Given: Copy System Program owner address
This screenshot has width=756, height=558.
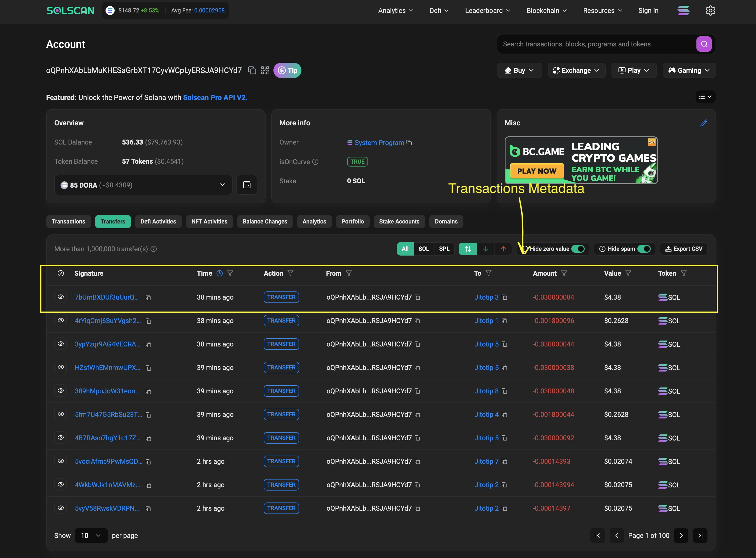Looking at the screenshot, I should [x=409, y=143].
